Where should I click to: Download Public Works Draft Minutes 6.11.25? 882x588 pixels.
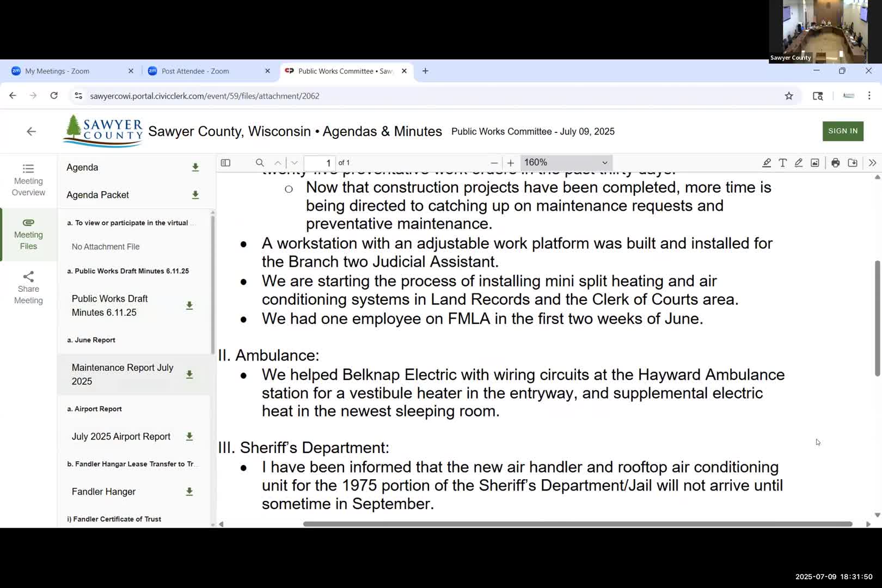[x=189, y=306]
